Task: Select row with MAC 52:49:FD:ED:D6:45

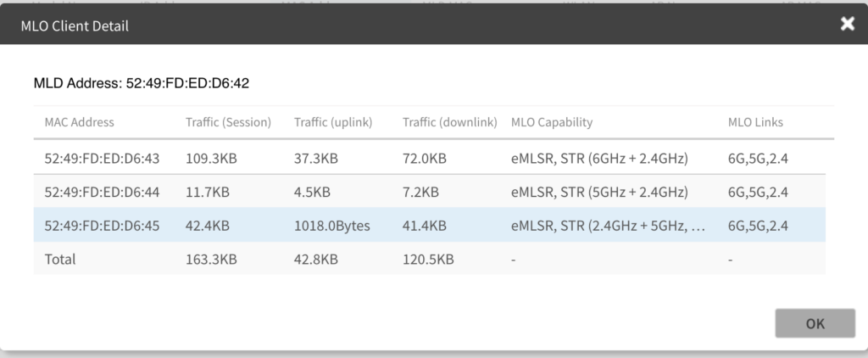Action: pos(102,227)
